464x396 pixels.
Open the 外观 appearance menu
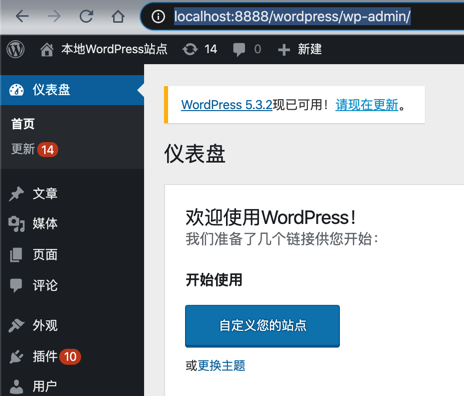(45, 325)
